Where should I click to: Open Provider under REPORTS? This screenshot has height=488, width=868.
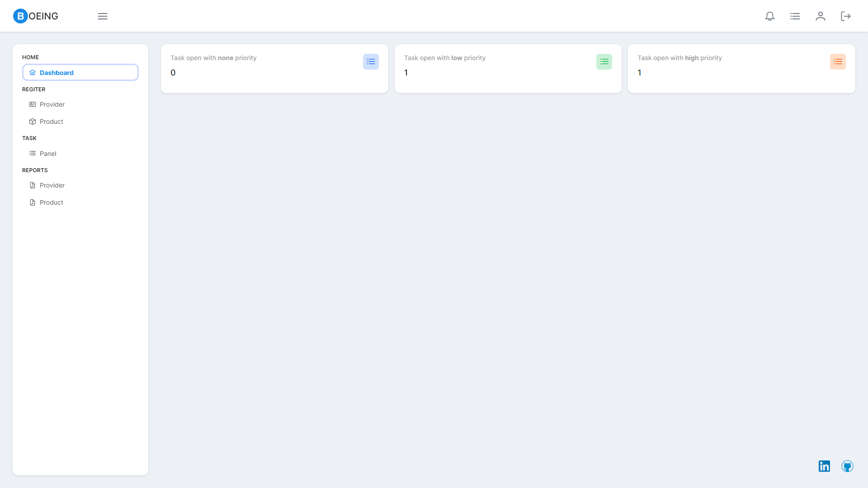[x=52, y=185]
